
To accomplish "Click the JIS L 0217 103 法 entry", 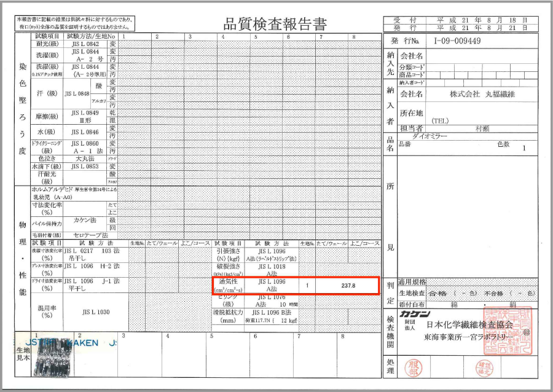I will pyautogui.click(x=92, y=251).
